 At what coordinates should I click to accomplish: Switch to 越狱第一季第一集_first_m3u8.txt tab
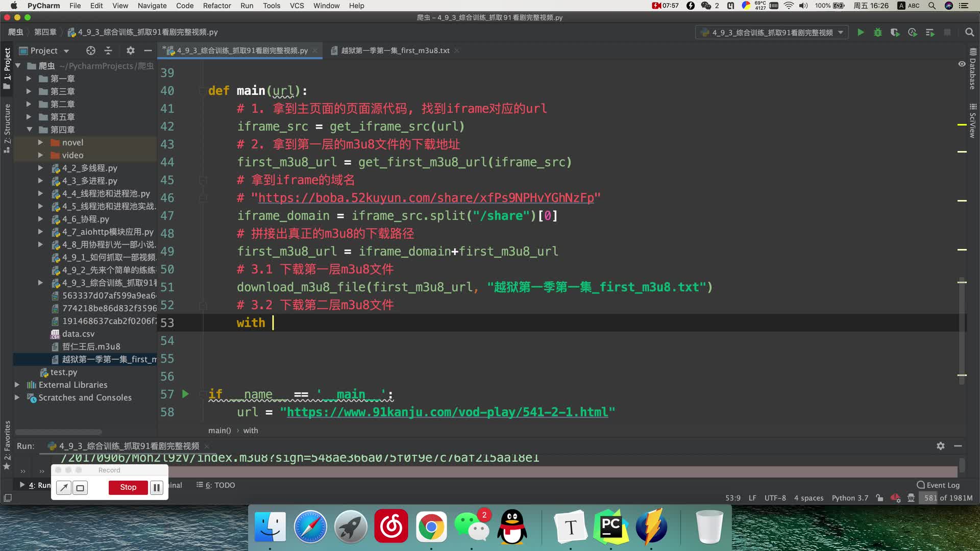395,51
